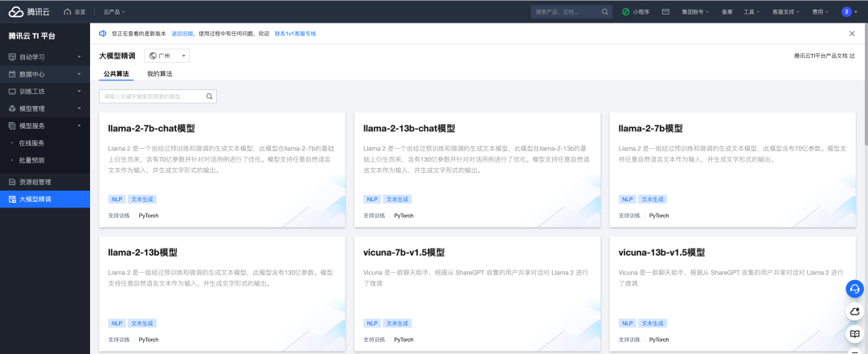
Task: Click the external link icon beside 产品文档
Action: [852, 56]
